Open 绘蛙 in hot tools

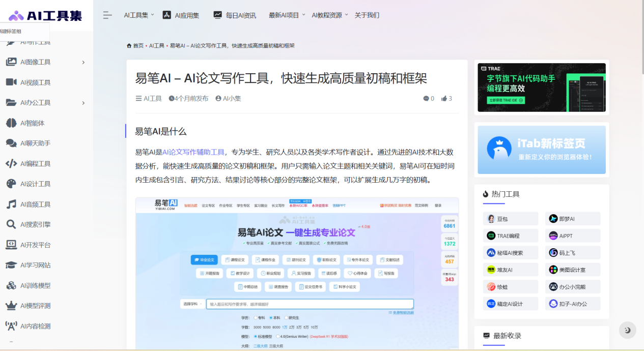(511, 287)
